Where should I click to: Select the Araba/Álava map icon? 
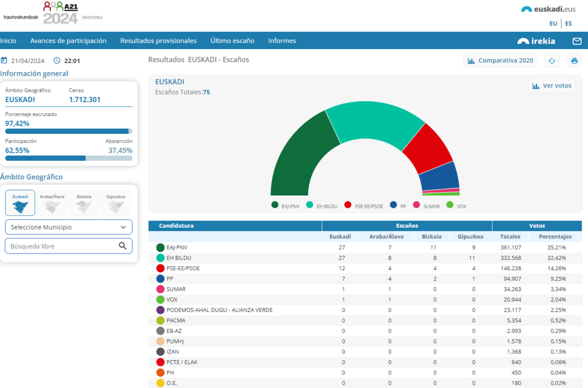pos(52,203)
